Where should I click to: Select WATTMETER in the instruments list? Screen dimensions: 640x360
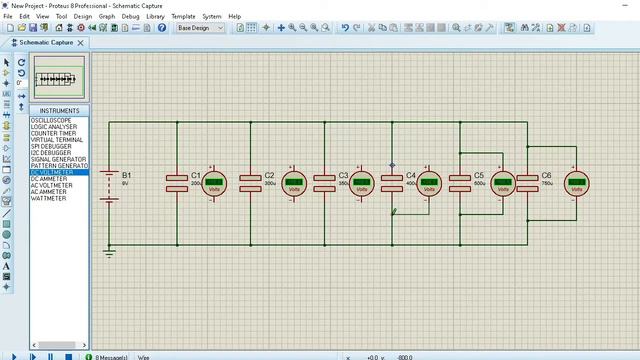48,198
